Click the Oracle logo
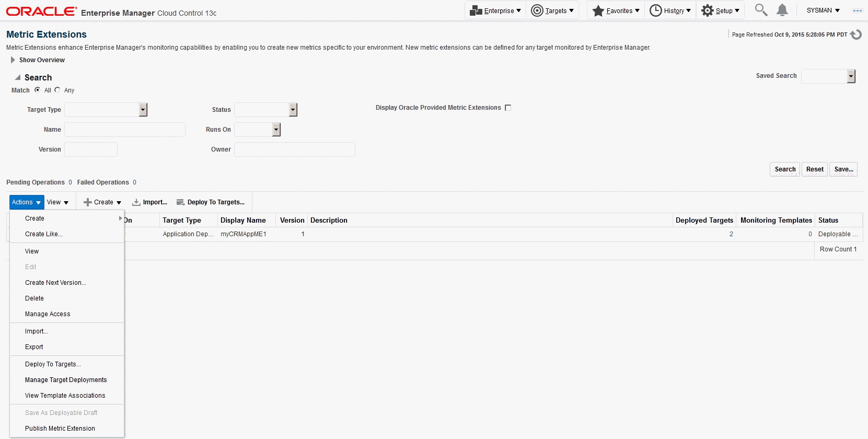 tap(41, 11)
